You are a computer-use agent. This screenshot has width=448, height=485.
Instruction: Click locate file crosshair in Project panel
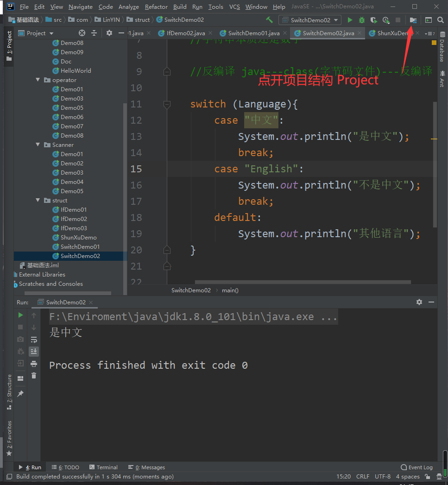tap(82, 33)
